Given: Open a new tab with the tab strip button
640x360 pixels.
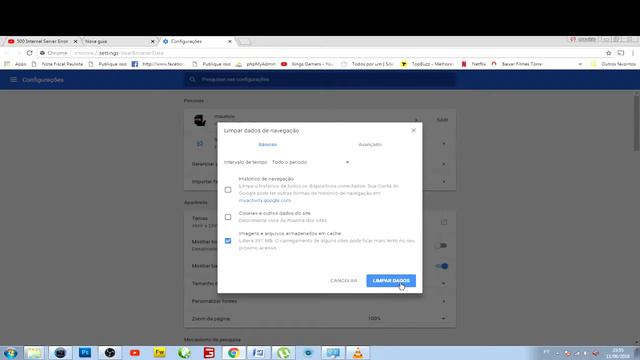Looking at the screenshot, I should coord(244,42).
